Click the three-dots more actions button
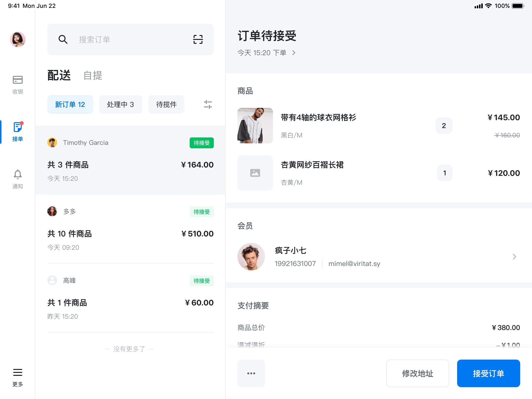Screen dimensions: 532x399 point(251,373)
